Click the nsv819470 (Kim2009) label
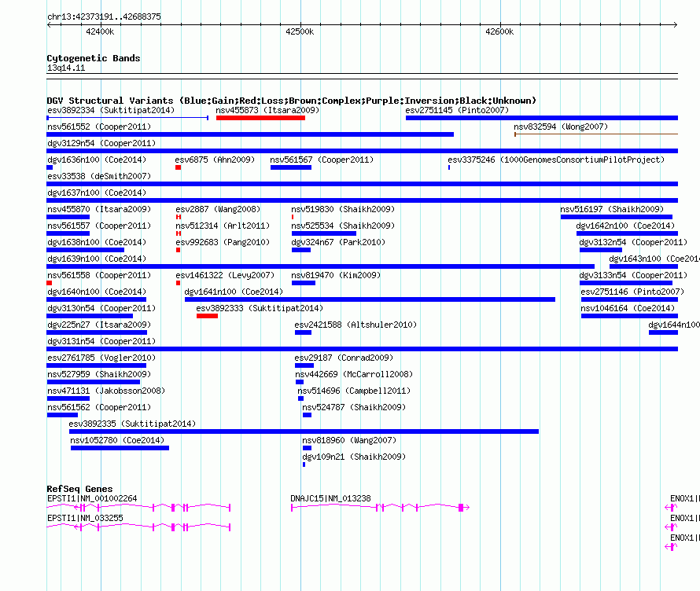The height and width of the screenshot is (591, 700). tap(336, 275)
